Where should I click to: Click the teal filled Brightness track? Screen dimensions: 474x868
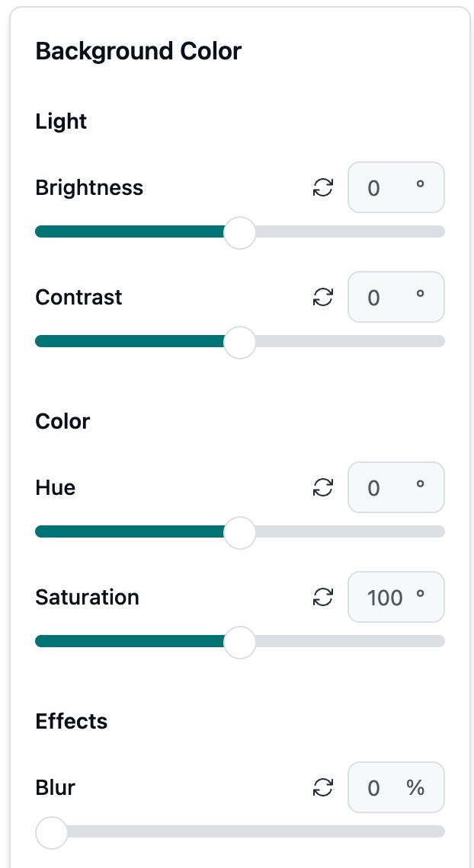pyautogui.click(x=130, y=232)
